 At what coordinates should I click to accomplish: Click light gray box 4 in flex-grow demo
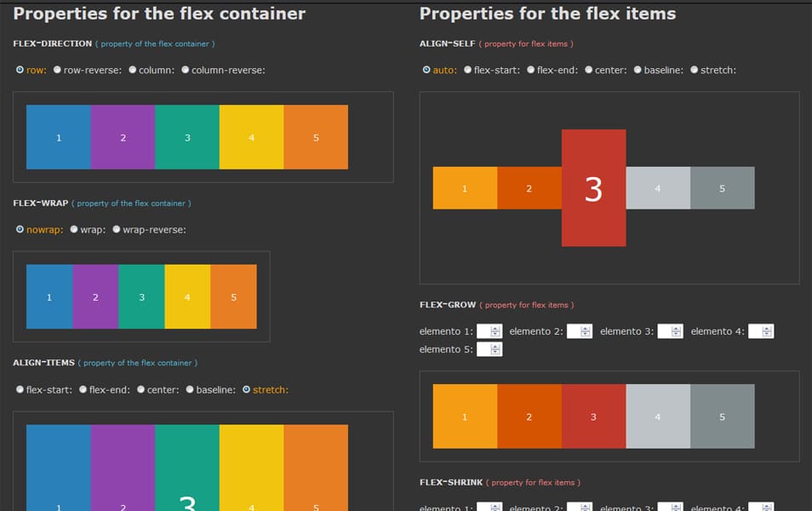(x=658, y=416)
